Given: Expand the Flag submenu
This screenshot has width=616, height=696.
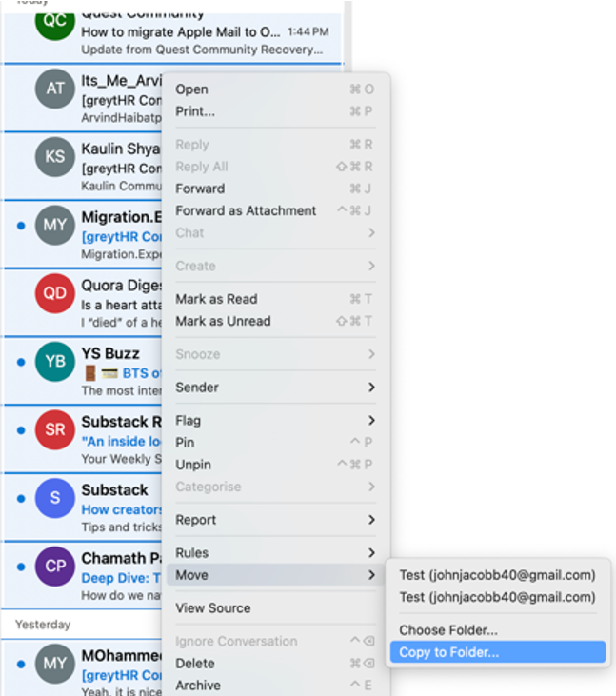Looking at the screenshot, I should click(x=275, y=420).
